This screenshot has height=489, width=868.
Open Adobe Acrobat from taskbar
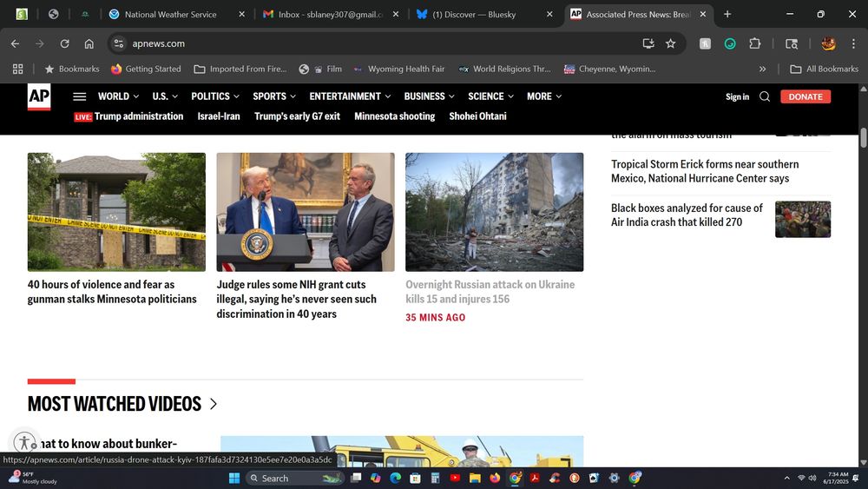[535, 478]
